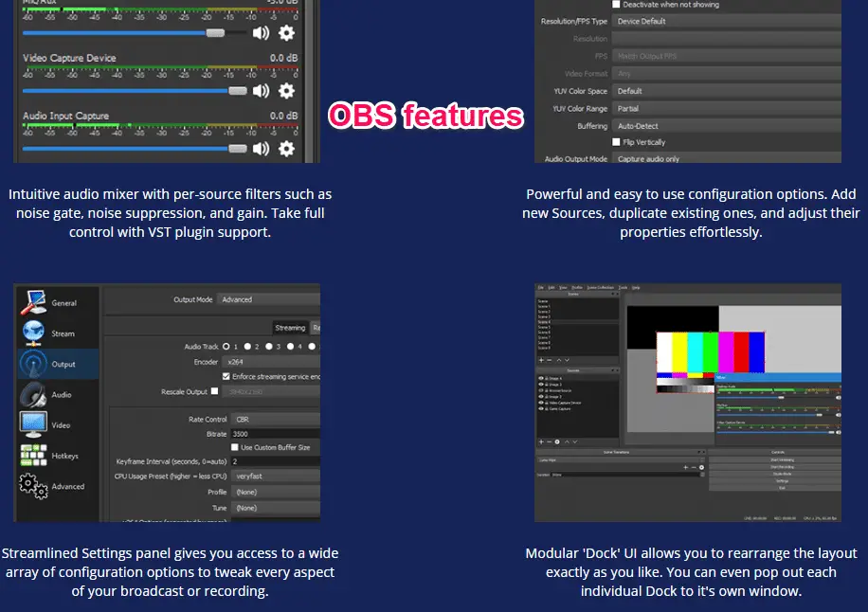Viewport: 868px width, 612px height.
Task: Open the Scene Collection menu
Action: click(x=601, y=288)
